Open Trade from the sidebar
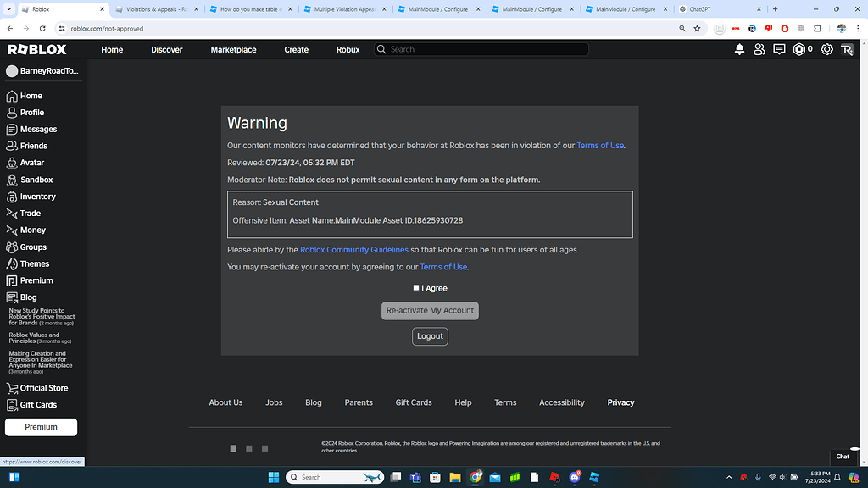868x488 pixels. [31, 213]
